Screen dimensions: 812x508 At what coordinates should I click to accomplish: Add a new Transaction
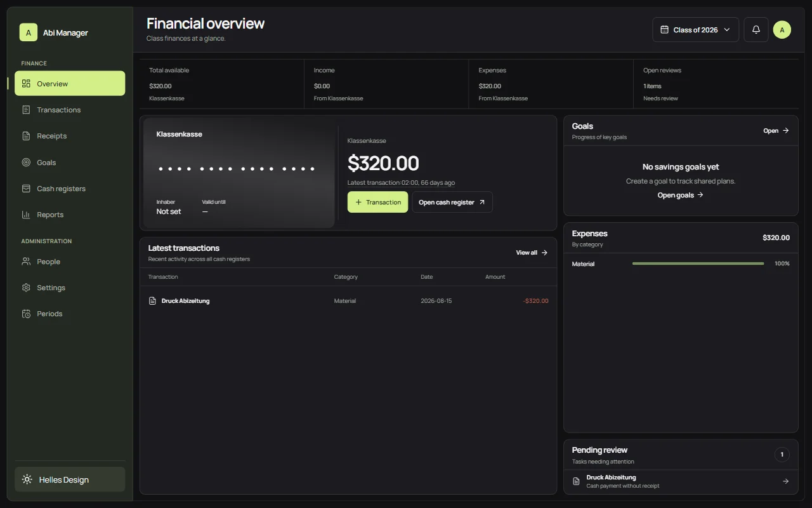click(377, 202)
